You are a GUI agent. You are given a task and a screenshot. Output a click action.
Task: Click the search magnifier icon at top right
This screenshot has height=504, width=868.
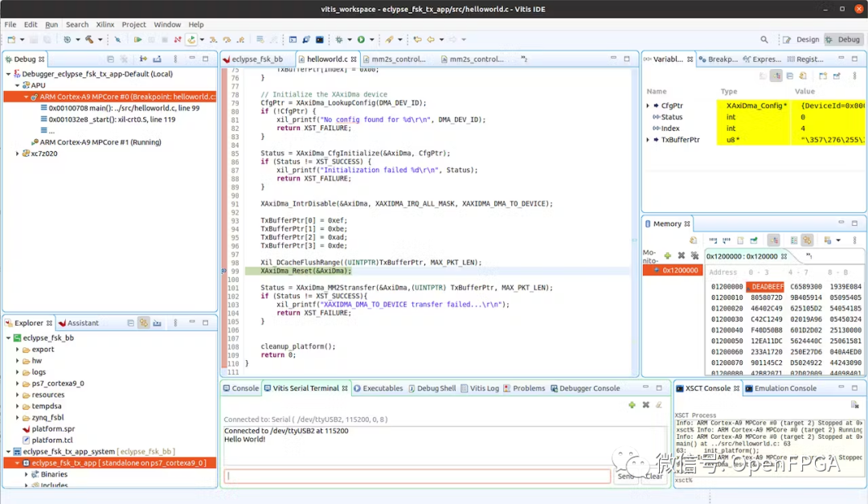[x=764, y=39]
